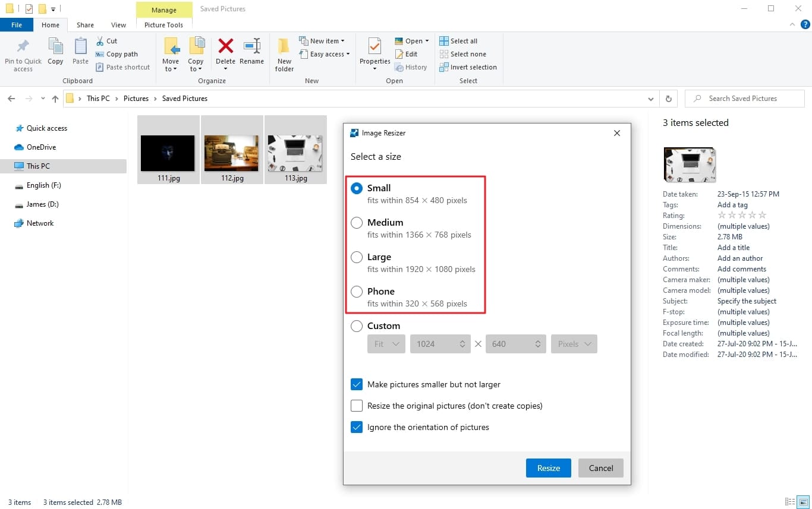Open the File menu
The height and width of the screenshot is (509, 812).
(x=17, y=25)
